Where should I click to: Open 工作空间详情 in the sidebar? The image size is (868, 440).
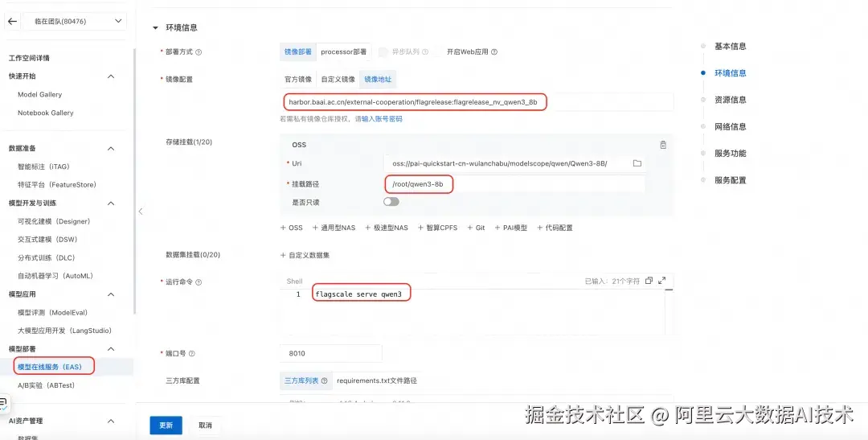point(30,58)
